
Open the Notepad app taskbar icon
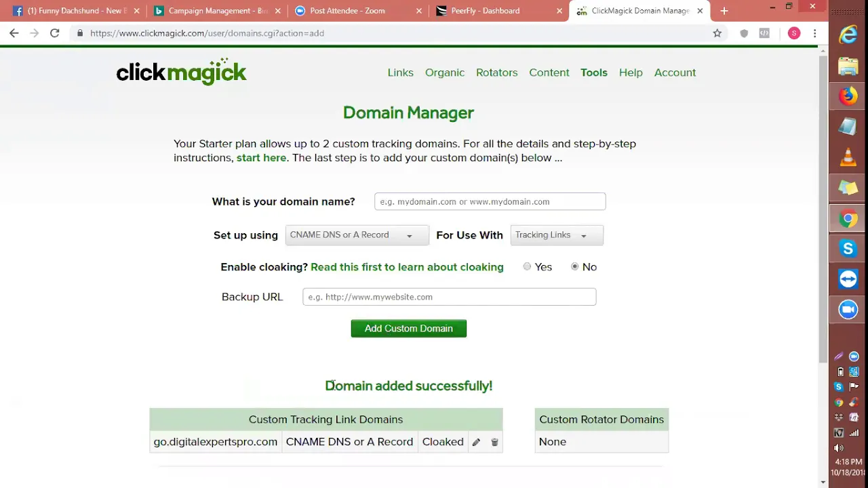(x=848, y=127)
